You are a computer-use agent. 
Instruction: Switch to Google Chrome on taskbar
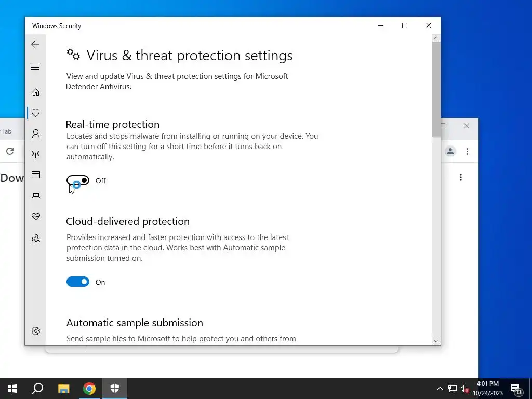pos(89,389)
